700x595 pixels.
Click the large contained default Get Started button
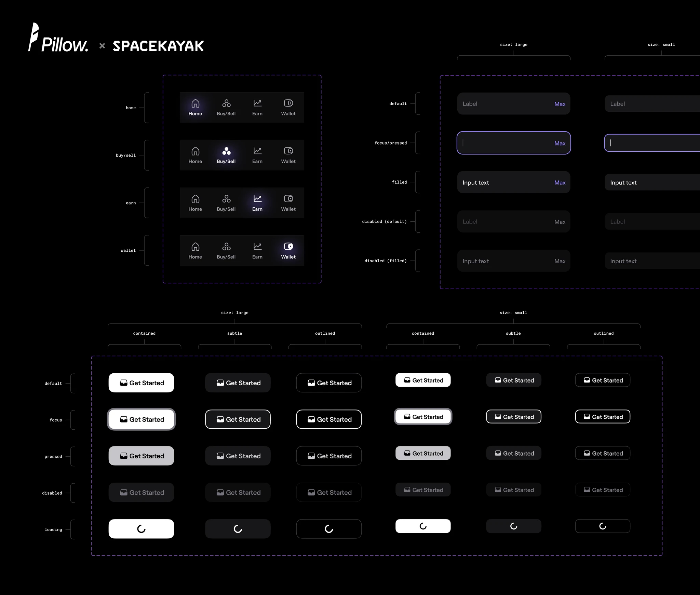[141, 383]
